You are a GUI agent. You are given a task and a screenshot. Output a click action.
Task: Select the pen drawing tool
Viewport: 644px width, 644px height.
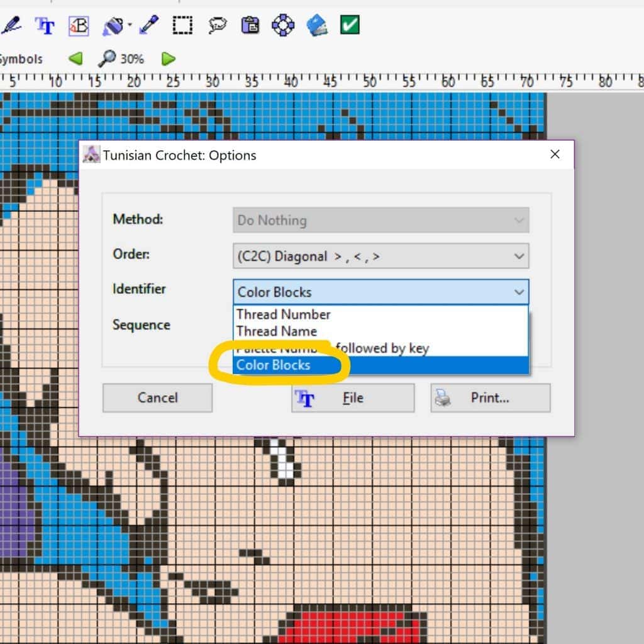pos(11,25)
